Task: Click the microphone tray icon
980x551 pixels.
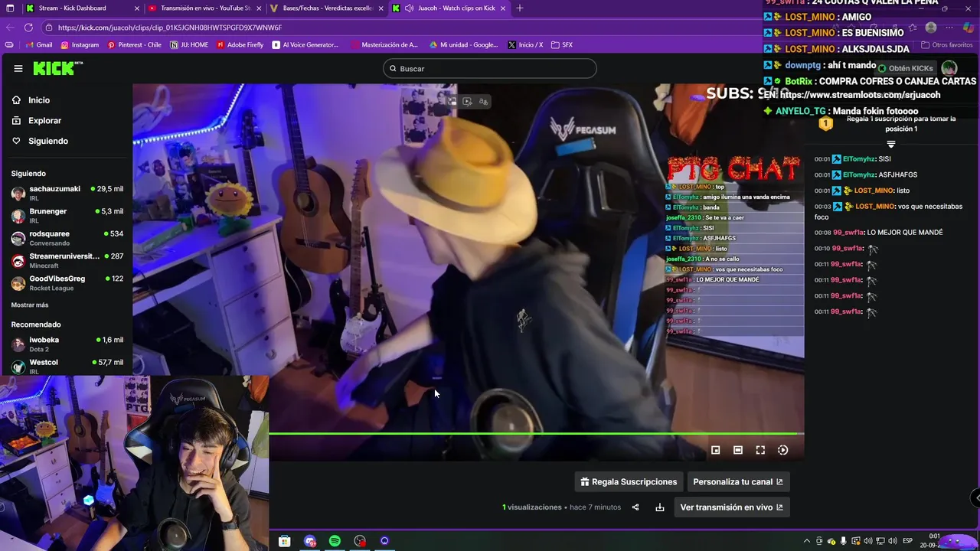Action: click(844, 541)
